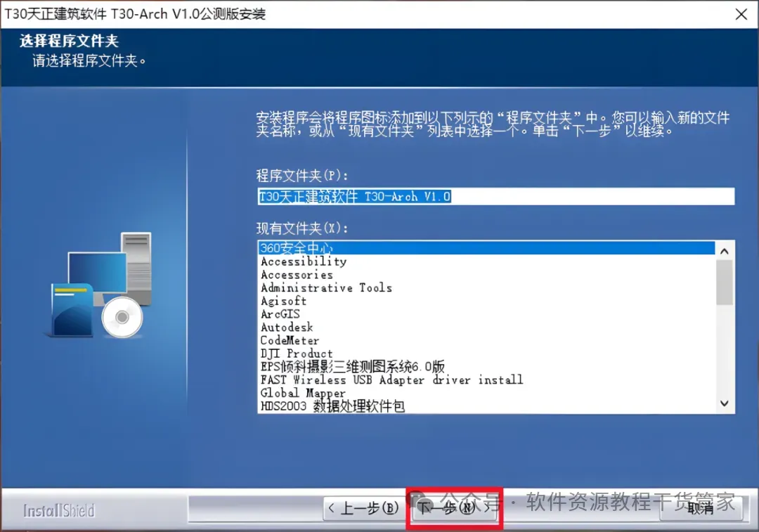
Task: Choose DJI Product folder entry
Action: (x=486, y=353)
